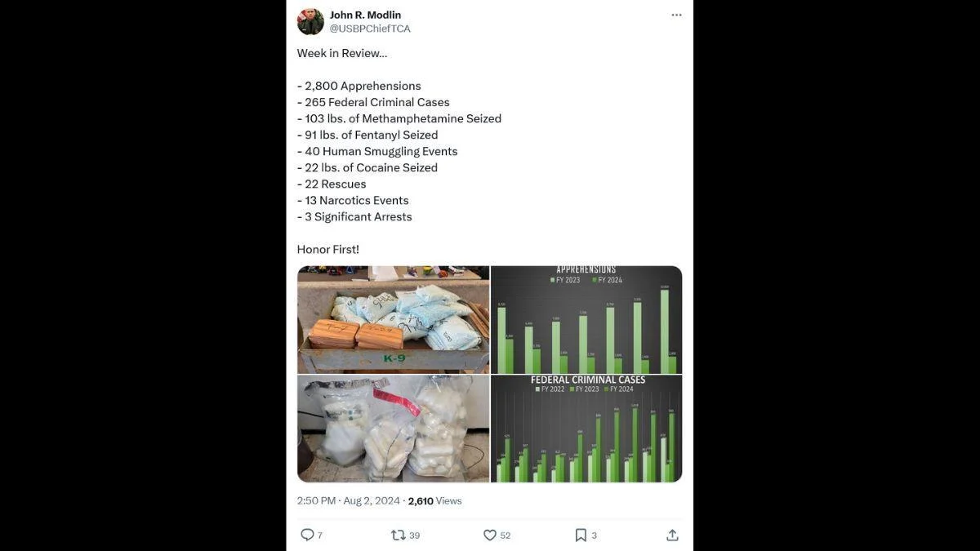The image size is (980, 551).
Task: Click the tweet text 'Honor First!'
Action: click(x=328, y=249)
